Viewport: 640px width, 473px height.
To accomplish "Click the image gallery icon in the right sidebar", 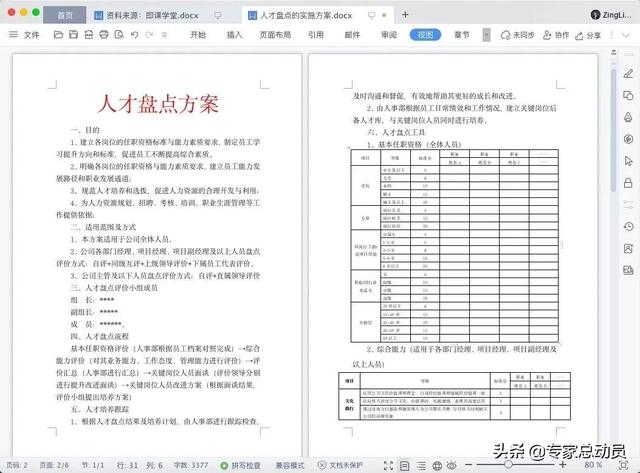I will [628, 270].
